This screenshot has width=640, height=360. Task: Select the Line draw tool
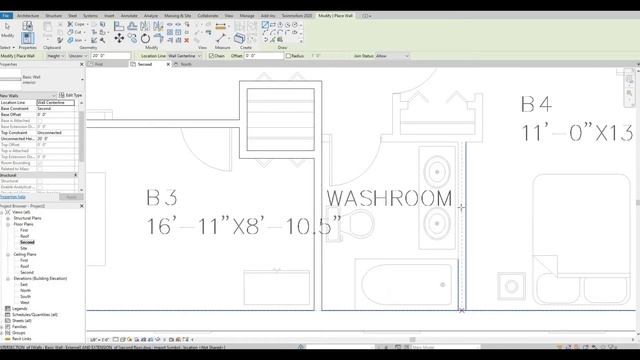click(x=265, y=25)
